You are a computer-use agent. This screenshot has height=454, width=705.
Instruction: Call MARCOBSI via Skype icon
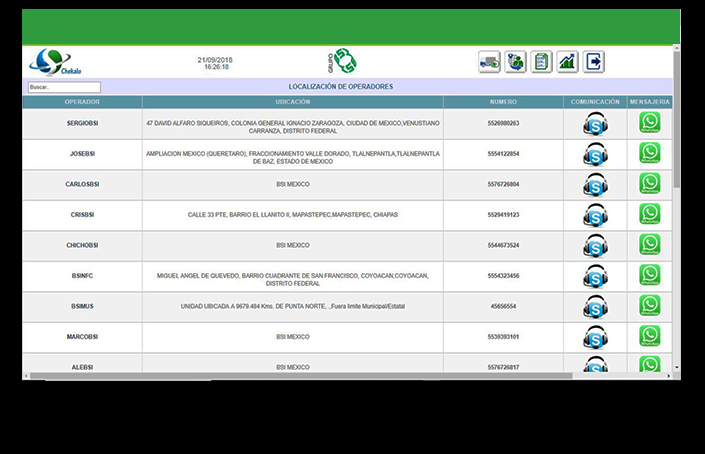coord(595,338)
